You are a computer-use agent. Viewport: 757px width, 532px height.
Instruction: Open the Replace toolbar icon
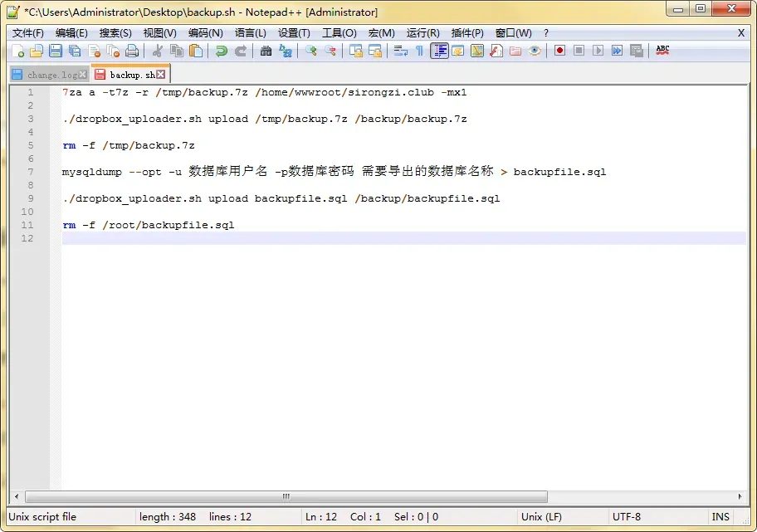tap(286, 51)
